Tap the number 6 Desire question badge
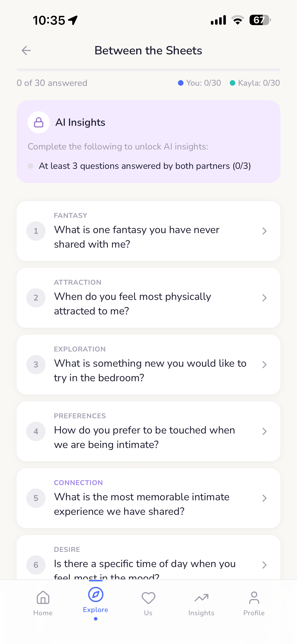The height and width of the screenshot is (644, 297). (36, 565)
